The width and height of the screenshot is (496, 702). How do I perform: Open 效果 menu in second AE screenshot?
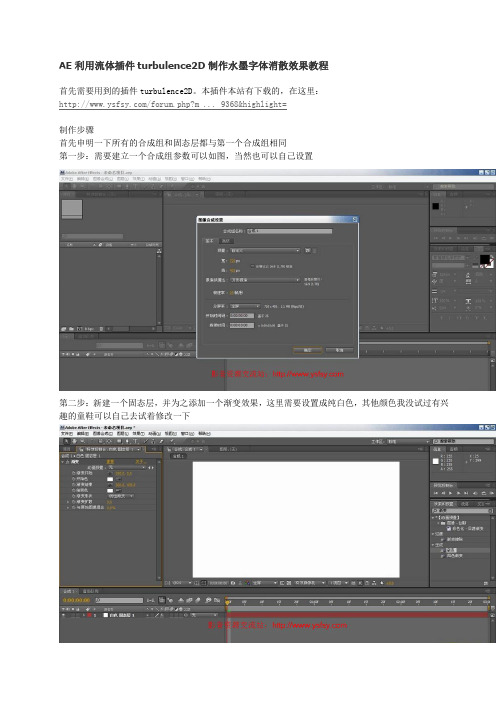click(x=138, y=433)
